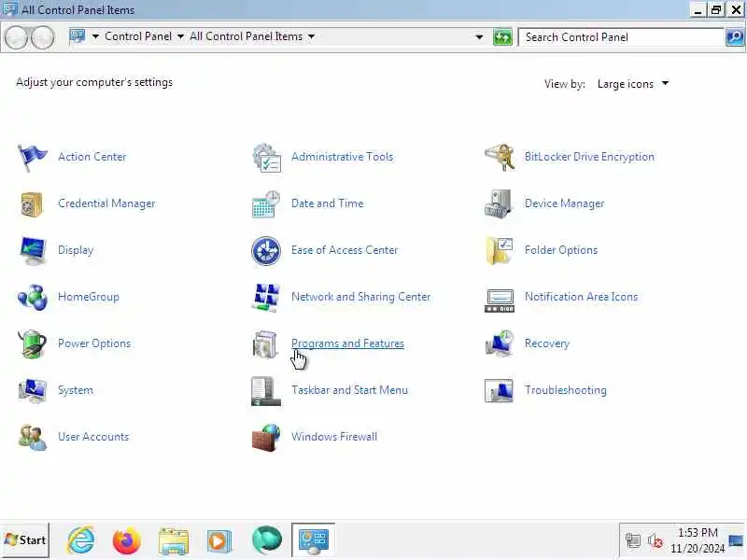Open the Action Center flag icon
The width and height of the screenshot is (747, 560).
coord(33,157)
